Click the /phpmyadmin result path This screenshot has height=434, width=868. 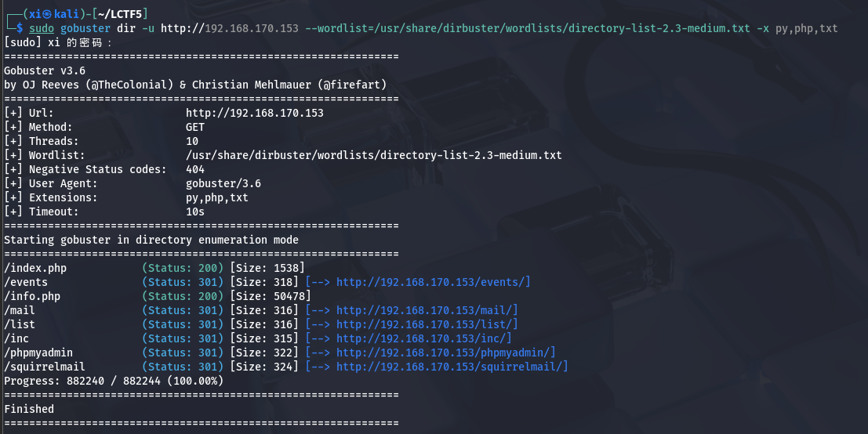point(38,353)
